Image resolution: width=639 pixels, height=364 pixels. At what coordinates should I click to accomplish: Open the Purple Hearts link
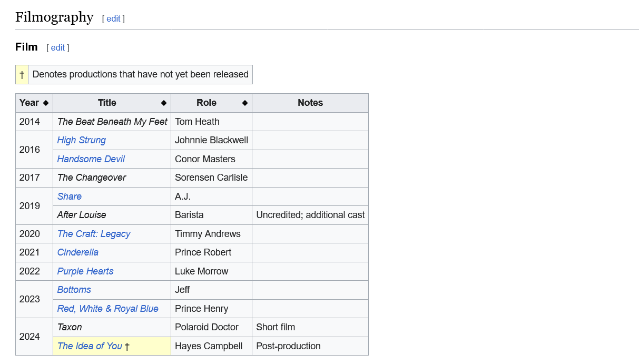pyautogui.click(x=85, y=271)
